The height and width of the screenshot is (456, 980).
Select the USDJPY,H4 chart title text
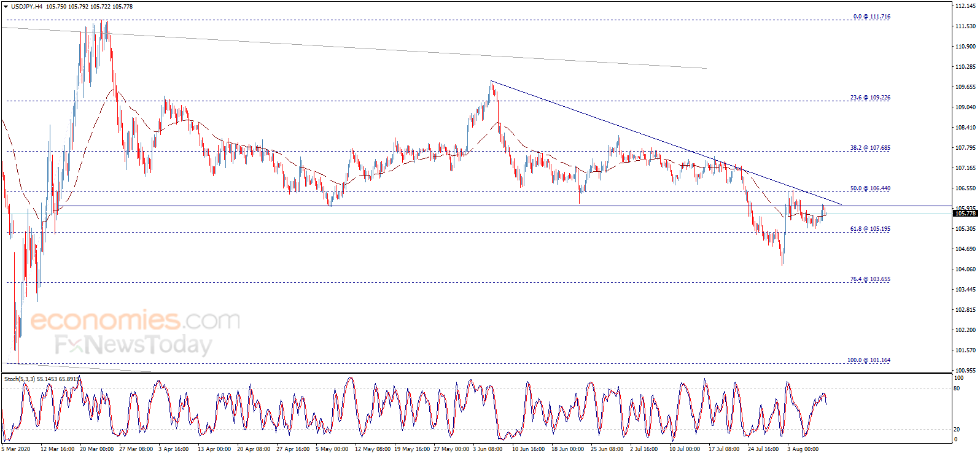tap(26, 7)
